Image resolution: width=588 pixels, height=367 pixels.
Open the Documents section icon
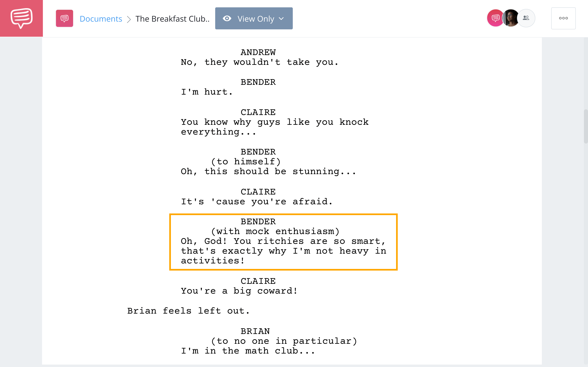64,18
